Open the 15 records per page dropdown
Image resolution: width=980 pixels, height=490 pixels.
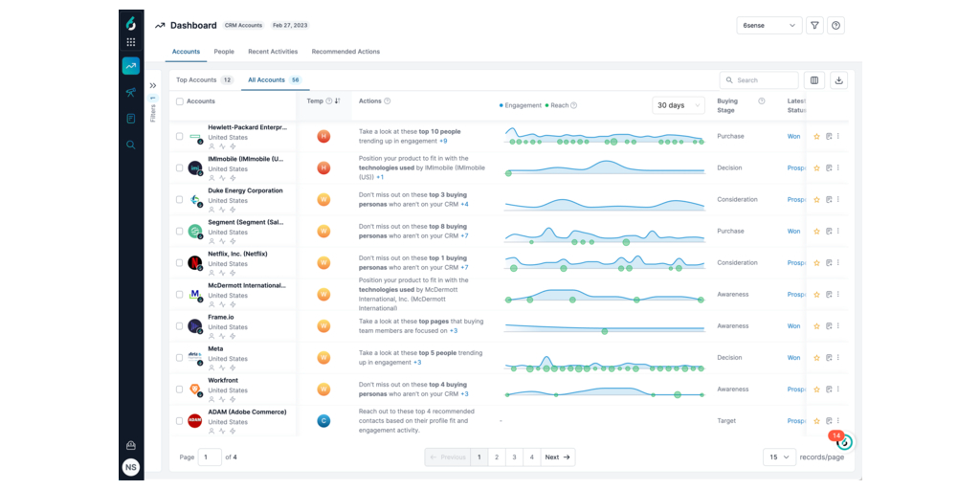pyautogui.click(x=779, y=457)
